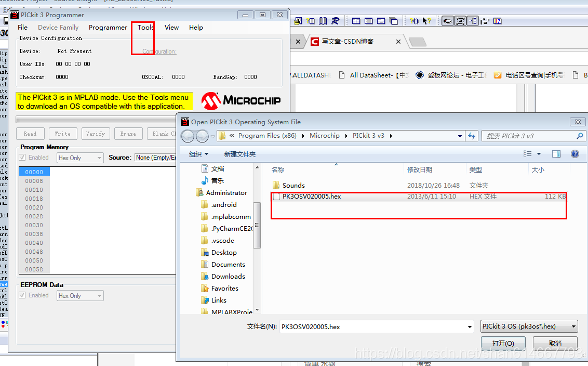Screen dimensions: 588x366
Task: Select the Sounds folder in file list
Action: pos(293,185)
